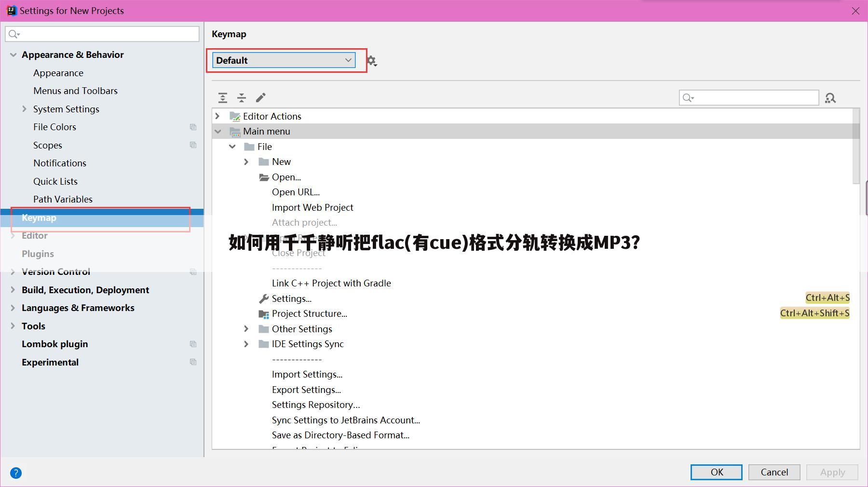The width and height of the screenshot is (868, 487).
Task: Select the Open URL... action
Action: click(296, 192)
